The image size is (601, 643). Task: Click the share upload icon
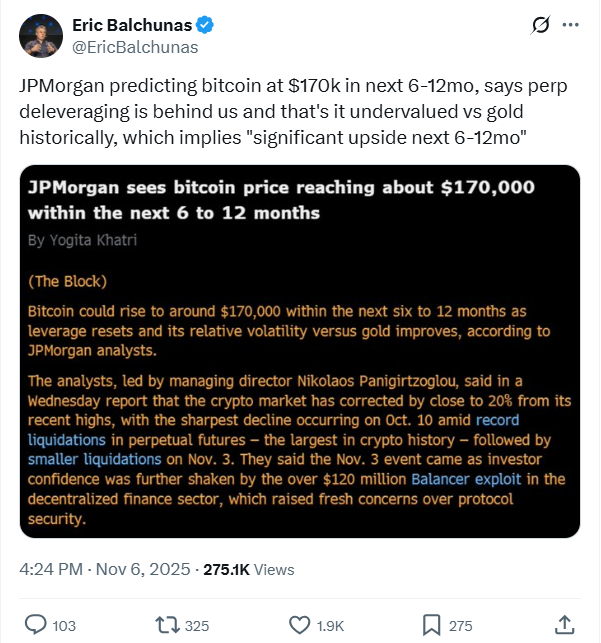point(564,625)
